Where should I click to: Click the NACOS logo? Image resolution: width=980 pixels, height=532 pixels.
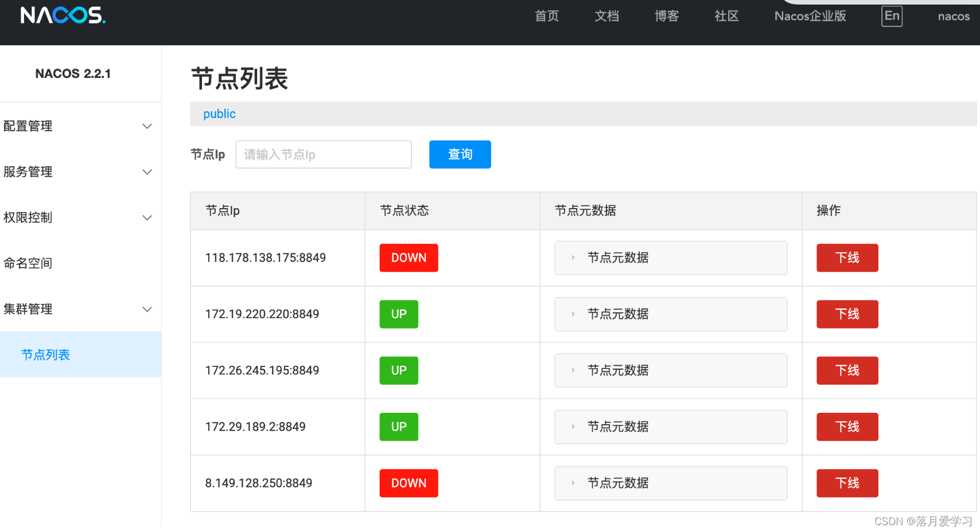point(63,15)
